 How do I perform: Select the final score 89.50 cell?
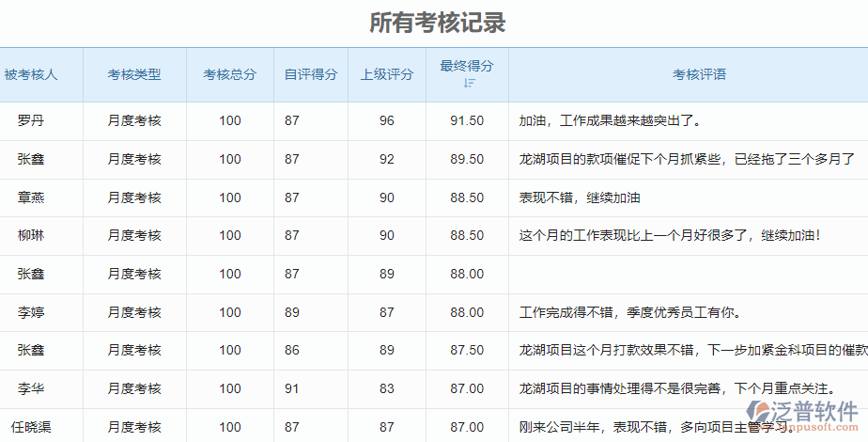(467, 159)
